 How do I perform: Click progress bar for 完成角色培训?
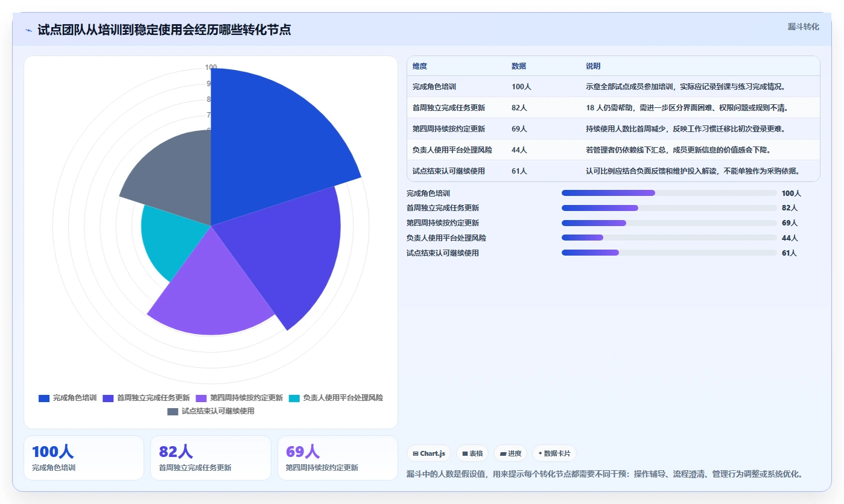[669, 193]
